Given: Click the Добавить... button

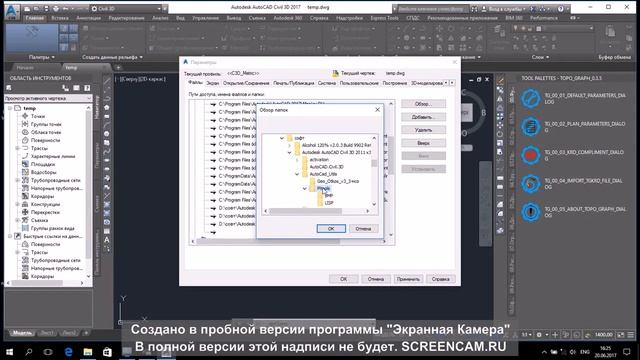Looking at the screenshot, I should pyautogui.click(x=423, y=117).
